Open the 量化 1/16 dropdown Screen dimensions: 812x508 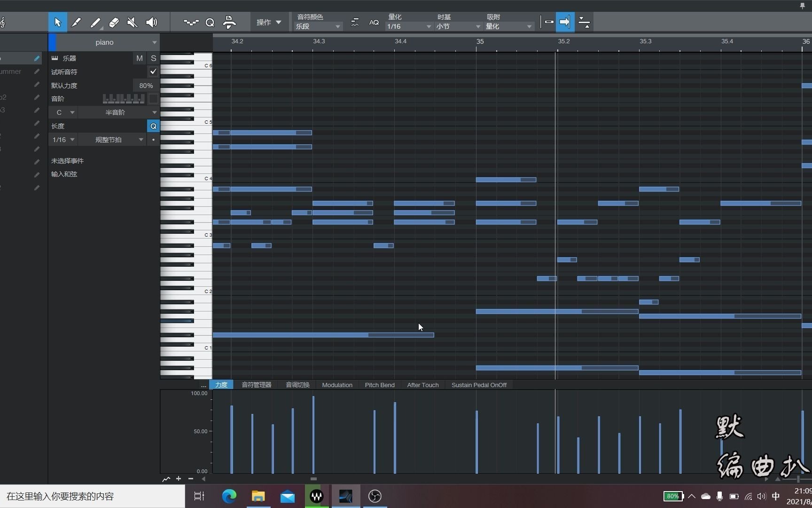click(x=409, y=26)
